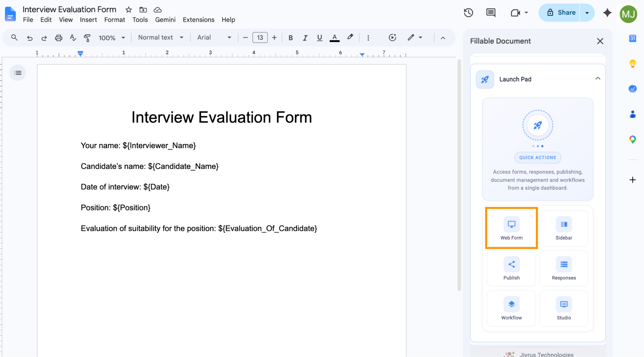Screen dimensions: 644x357
Task: Open the Edit menu
Action: 46,20
